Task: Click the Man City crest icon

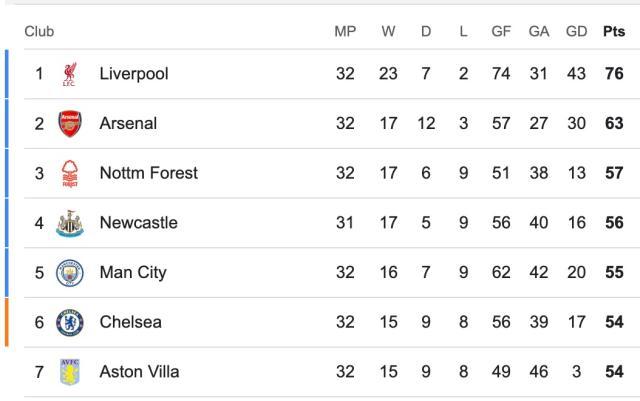Action: click(x=70, y=273)
